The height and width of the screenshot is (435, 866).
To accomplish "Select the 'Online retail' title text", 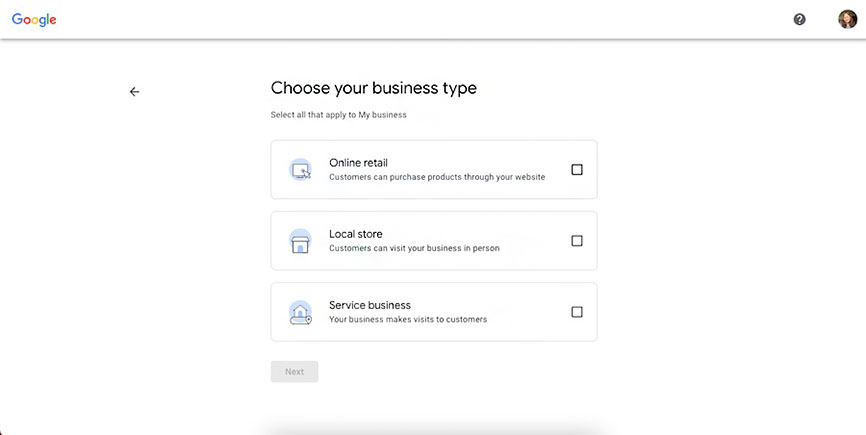I will [x=358, y=163].
